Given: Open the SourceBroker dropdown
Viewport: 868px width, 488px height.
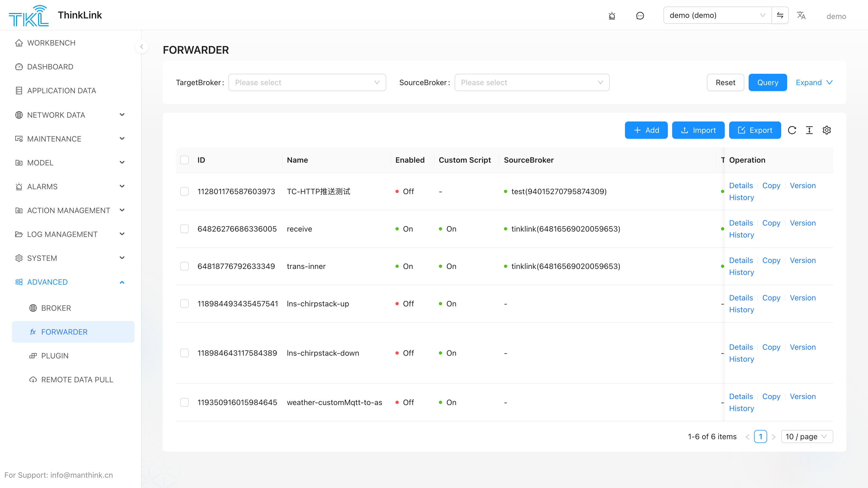Looking at the screenshot, I should (532, 82).
